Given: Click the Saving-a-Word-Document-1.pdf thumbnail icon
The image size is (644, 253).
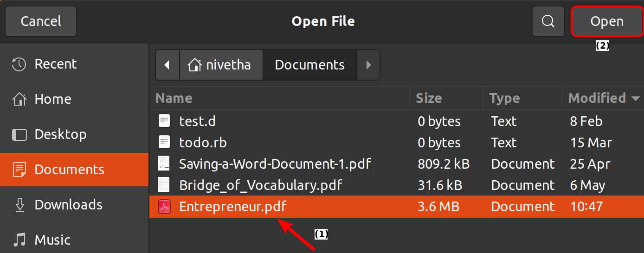Looking at the screenshot, I should coord(164,164).
